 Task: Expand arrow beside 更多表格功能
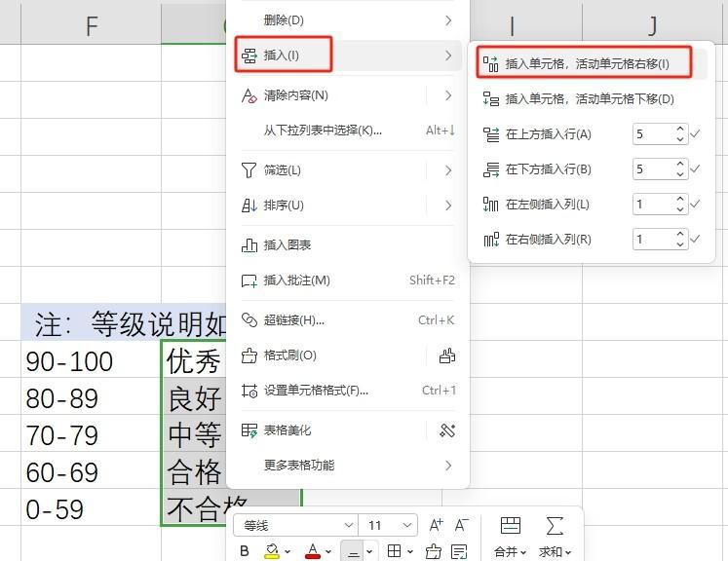448,466
